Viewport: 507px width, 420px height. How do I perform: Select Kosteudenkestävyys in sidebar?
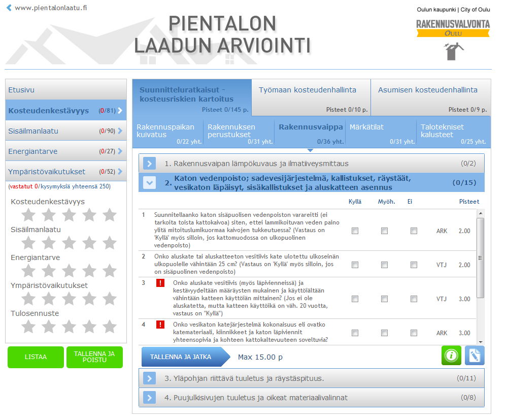(66, 110)
